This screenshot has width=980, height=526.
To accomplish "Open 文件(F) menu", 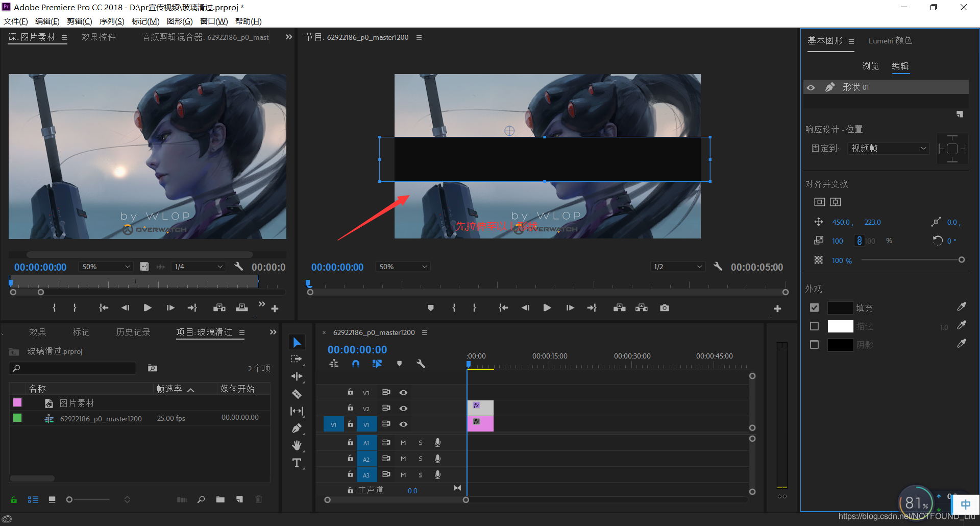I will [x=15, y=21].
